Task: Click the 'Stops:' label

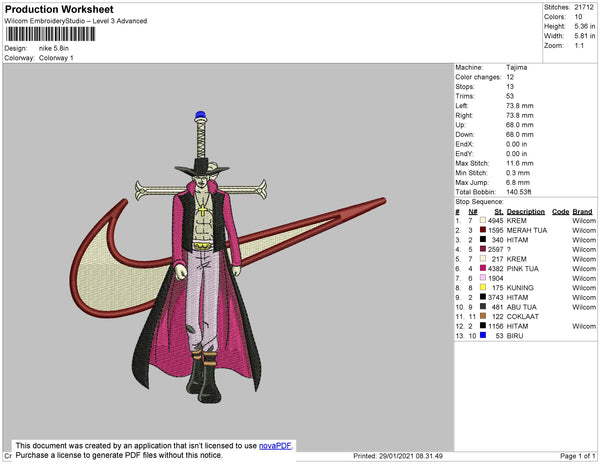Action: pos(465,86)
